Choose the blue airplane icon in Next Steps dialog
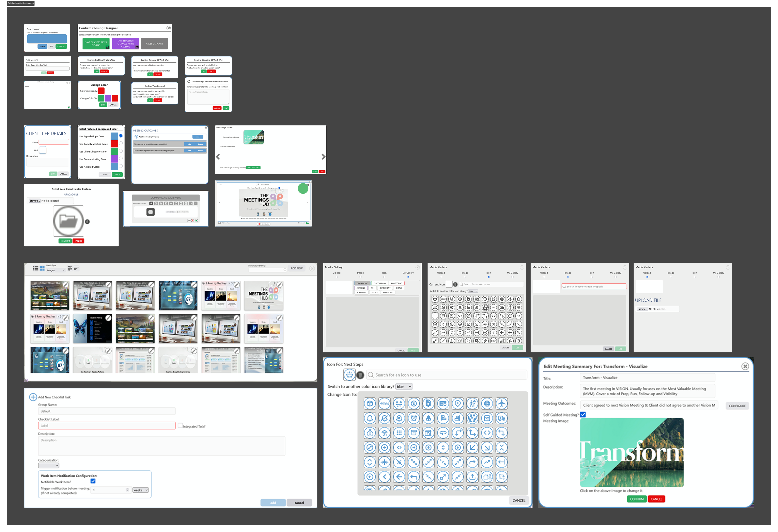Viewport: 778px width, 532px height. click(501, 403)
